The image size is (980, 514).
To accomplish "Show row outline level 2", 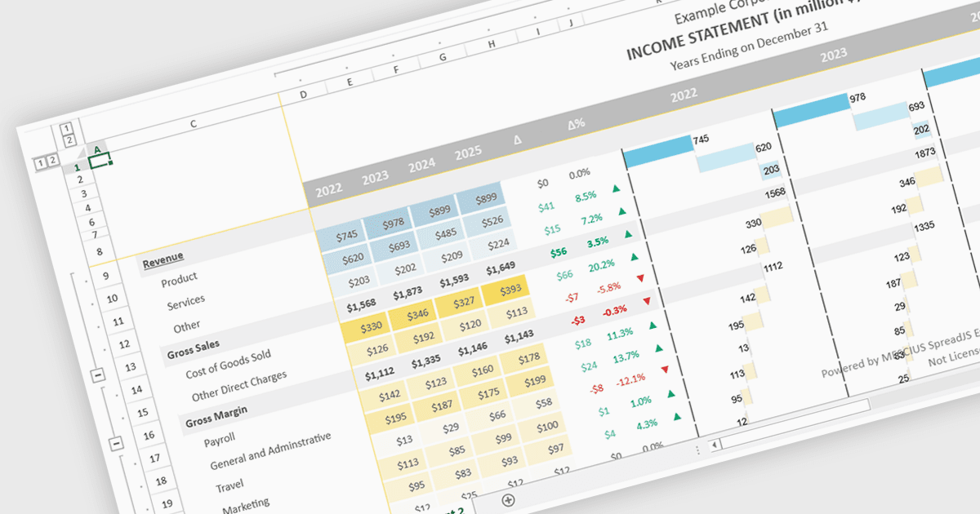I will coord(52,160).
